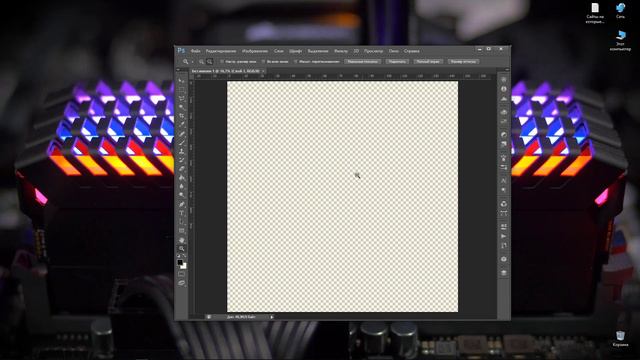Open the 3D menu
The height and width of the screenshot is (360, 640).
[x=356, y=51]
